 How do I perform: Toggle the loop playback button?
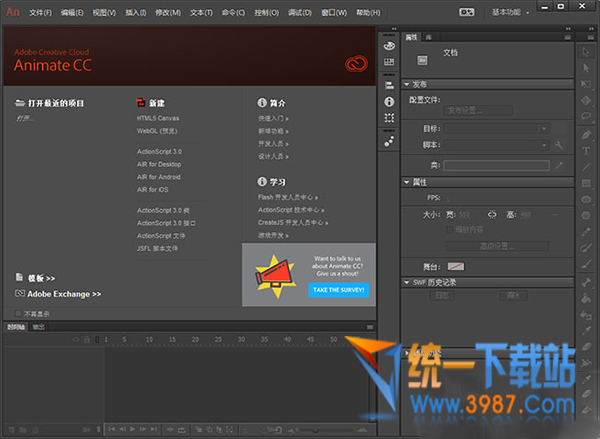181,429
